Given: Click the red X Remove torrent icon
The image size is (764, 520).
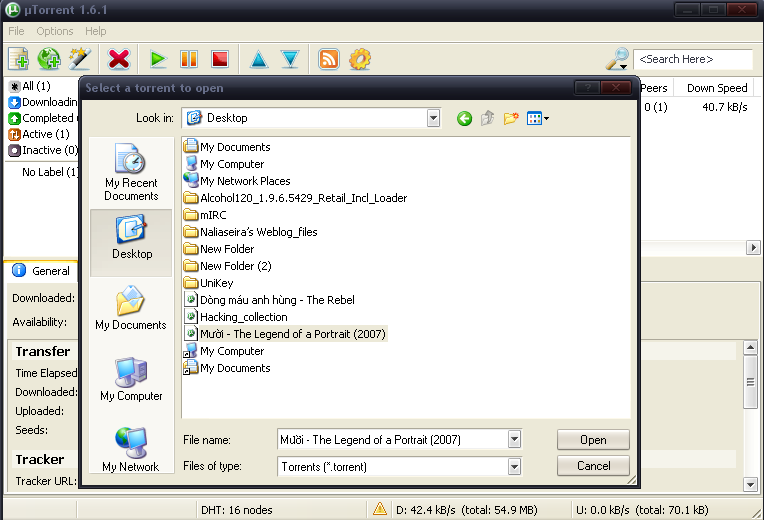Looking at the screenshot, I should tap(119, 59).
